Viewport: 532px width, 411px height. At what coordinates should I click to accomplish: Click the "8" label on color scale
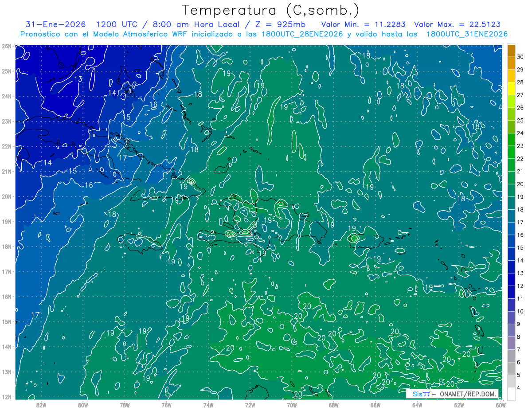pyautogui.click(x=519, y=337)
